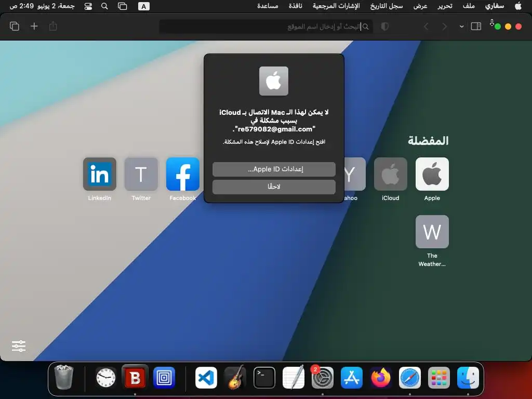Open the blue concentric squares app in Dock

pos(164,378)
